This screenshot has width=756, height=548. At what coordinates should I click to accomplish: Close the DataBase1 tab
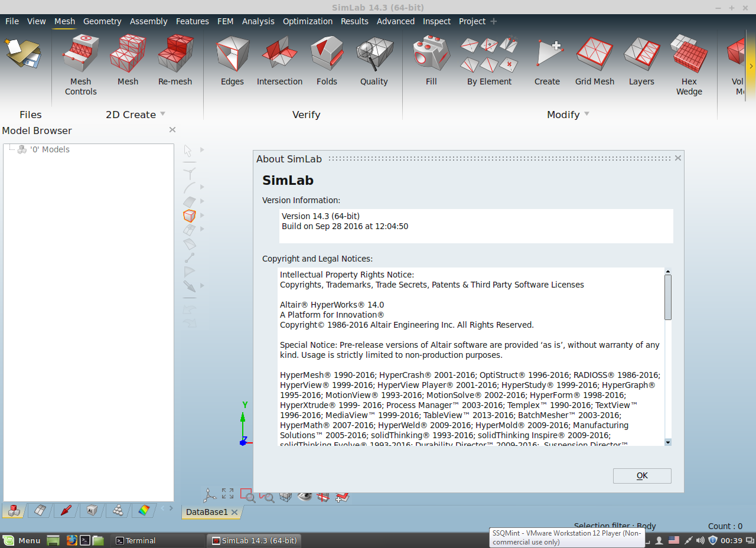click(x=234, y=512)
